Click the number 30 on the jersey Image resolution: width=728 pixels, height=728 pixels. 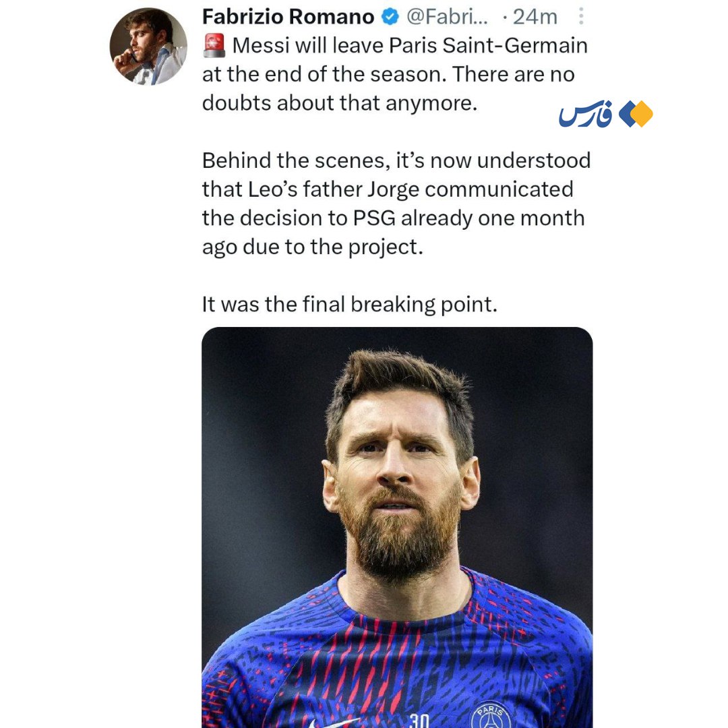tap(419, 721)
